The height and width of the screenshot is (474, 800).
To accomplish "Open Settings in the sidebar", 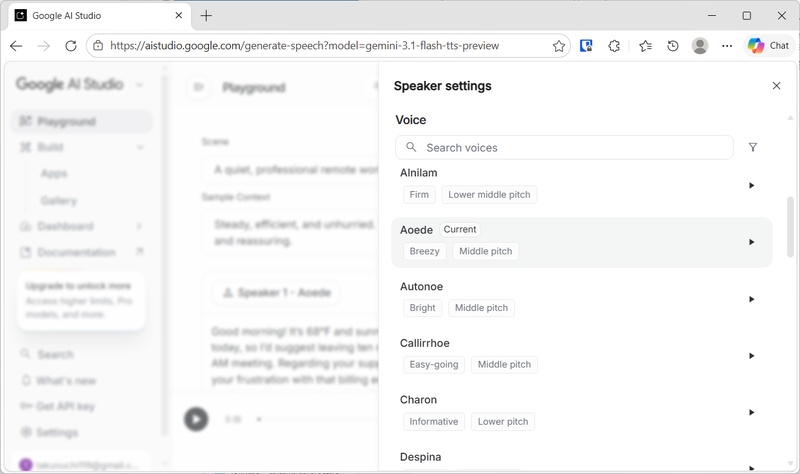I will [x=49, y=433].
